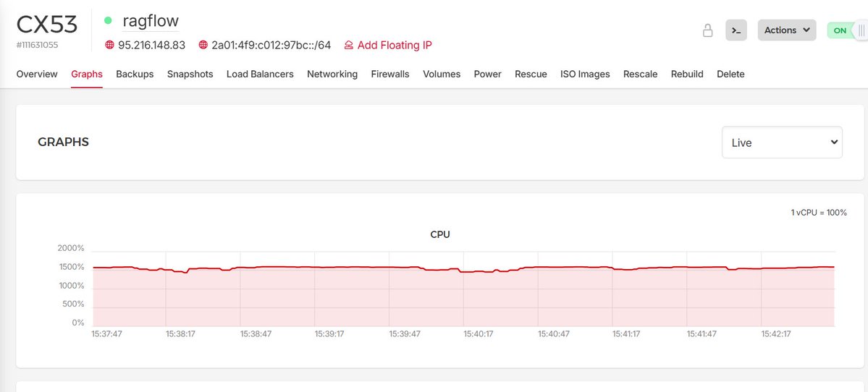
Task: Go to the Rescale tab
Action: (641, 74)
